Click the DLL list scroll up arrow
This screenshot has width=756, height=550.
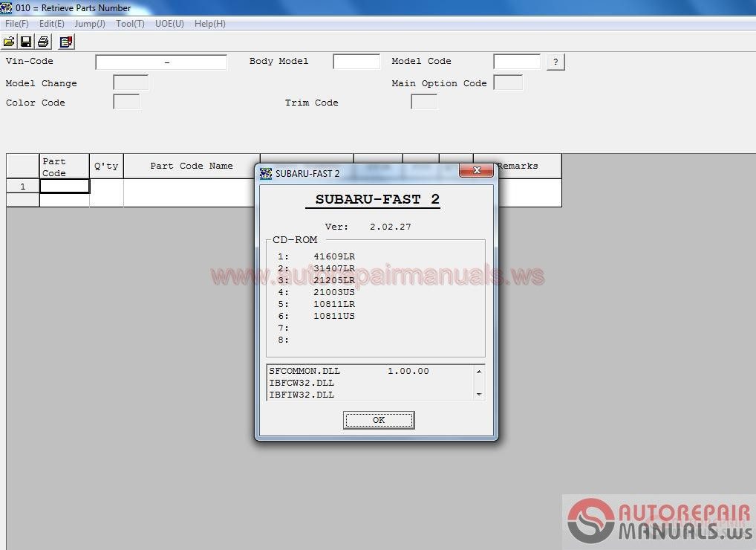coord(479,372)
